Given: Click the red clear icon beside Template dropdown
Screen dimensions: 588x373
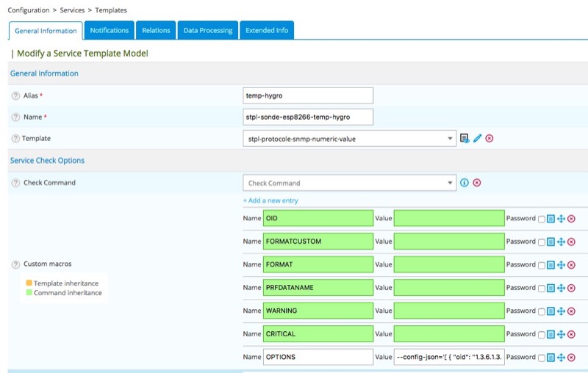Looking at the screenshot, I should tap(490, 138).
